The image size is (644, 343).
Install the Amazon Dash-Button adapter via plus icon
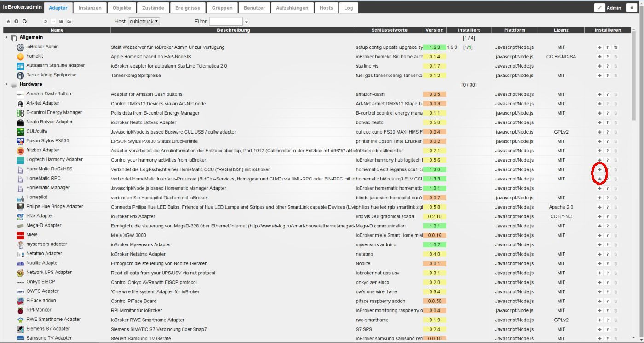click(600, 94)
